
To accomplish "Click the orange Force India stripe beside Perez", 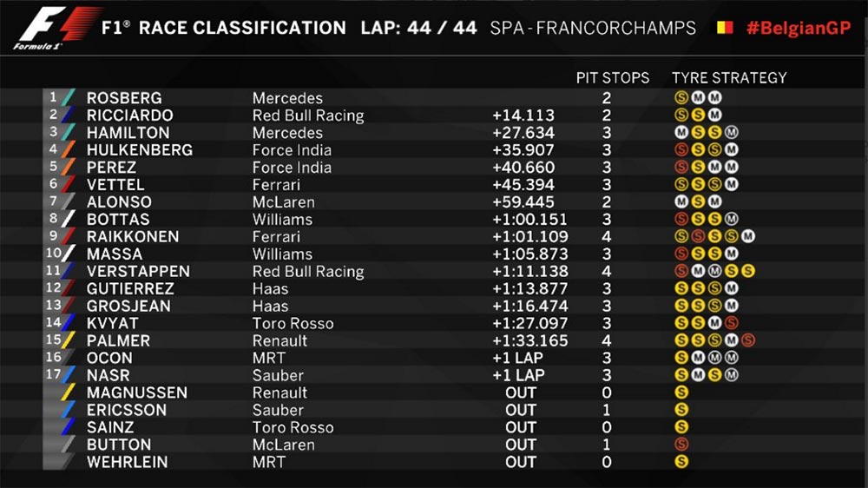I will click(x=68, y=168).
